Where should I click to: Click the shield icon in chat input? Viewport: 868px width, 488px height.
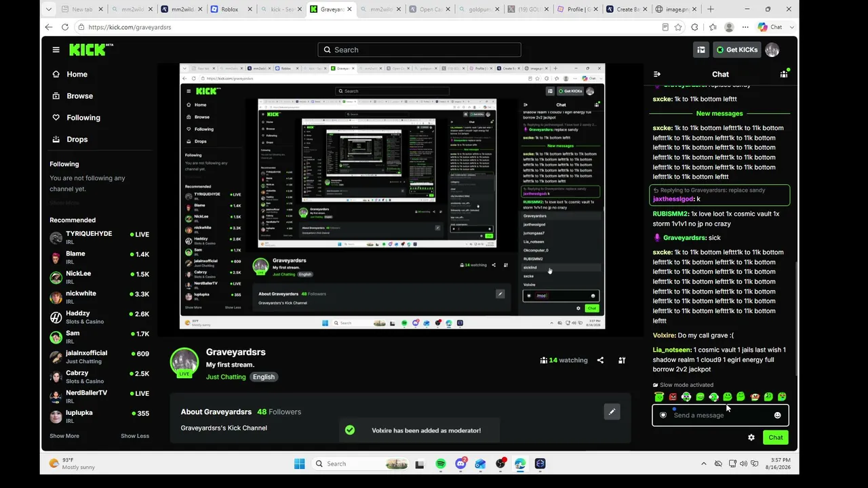click(663, 415)
